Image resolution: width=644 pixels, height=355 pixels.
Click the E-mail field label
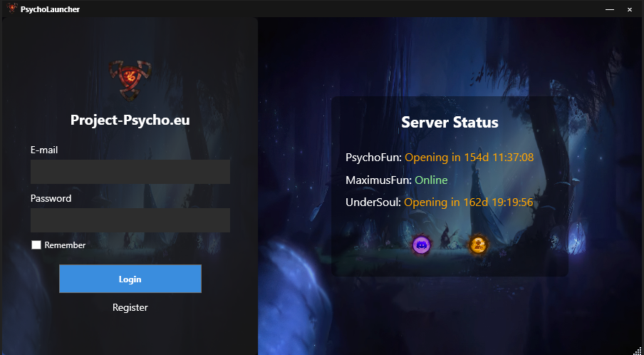pyautogui.click(x=44, y=150)
